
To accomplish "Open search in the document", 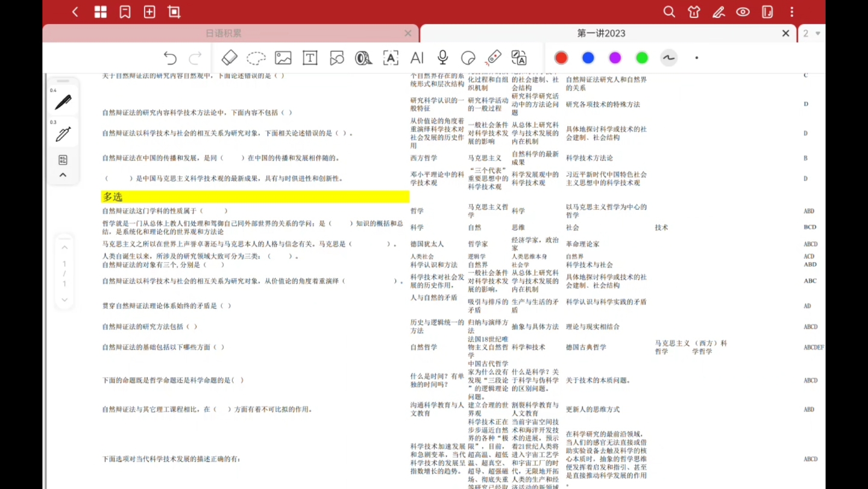I will coord(669,12).
